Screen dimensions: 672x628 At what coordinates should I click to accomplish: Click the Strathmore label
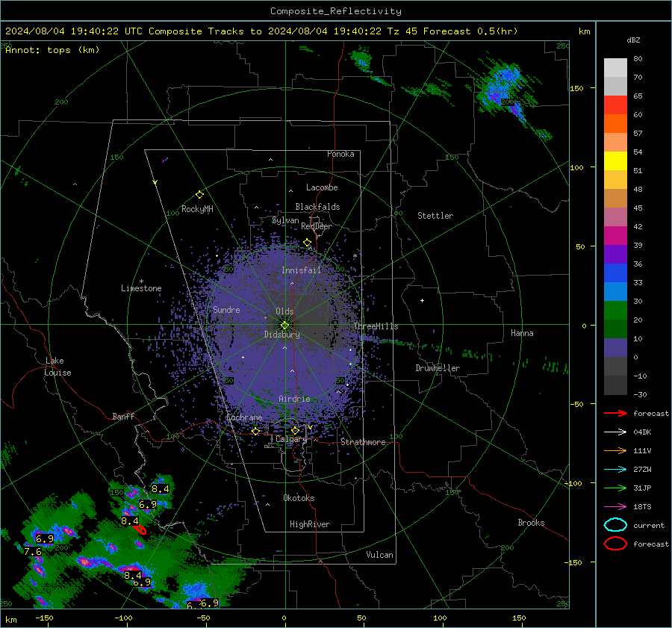pyautogui.click(x=363, y=442)
